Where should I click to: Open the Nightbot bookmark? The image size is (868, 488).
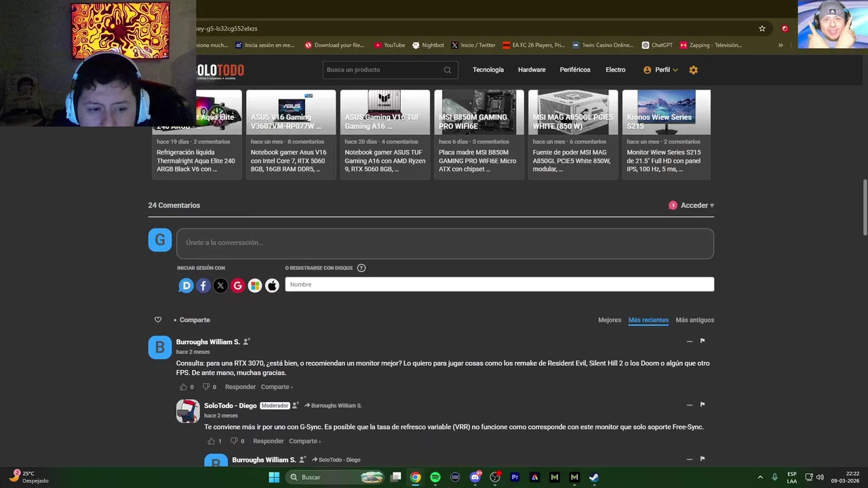pos(428,45)
